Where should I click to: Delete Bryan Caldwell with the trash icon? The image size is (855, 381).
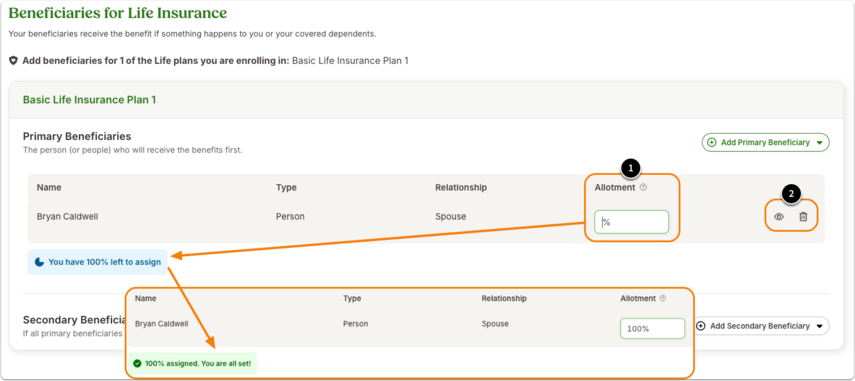pos(803,216)
